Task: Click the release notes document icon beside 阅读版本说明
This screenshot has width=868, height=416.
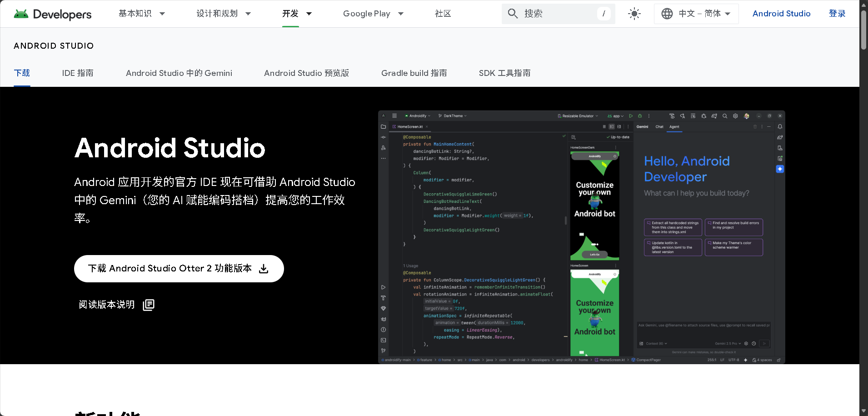Action: 148,305
